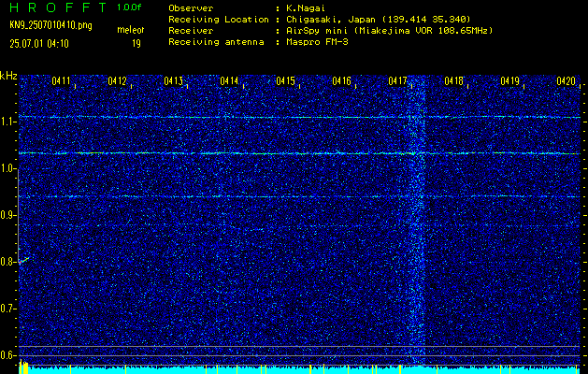Click the 0.8 frequency axis label
Screen dimensions: 588x374
point(7,262)
